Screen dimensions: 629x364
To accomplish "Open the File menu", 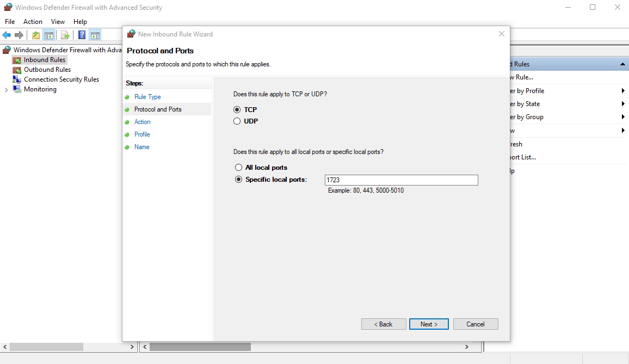I will click(10, 22).
